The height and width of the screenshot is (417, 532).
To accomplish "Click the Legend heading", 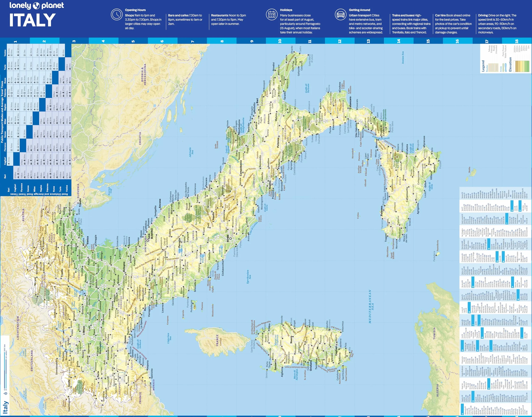I will (483, 66).
